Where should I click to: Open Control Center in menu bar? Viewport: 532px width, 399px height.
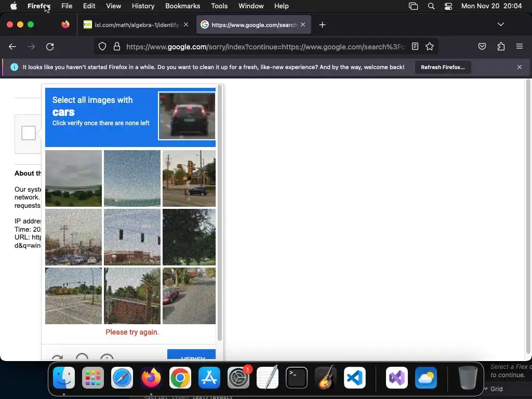coord(448,6)
